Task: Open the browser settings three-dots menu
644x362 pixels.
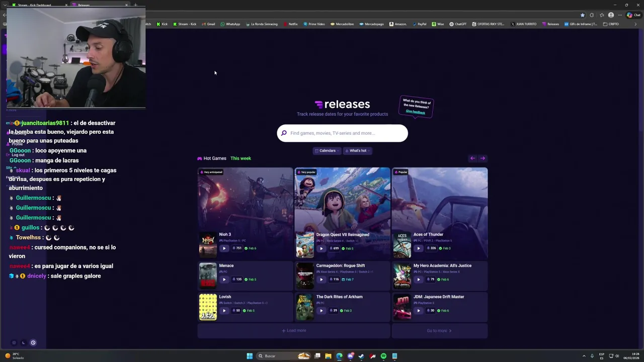Action: (620, 15)
